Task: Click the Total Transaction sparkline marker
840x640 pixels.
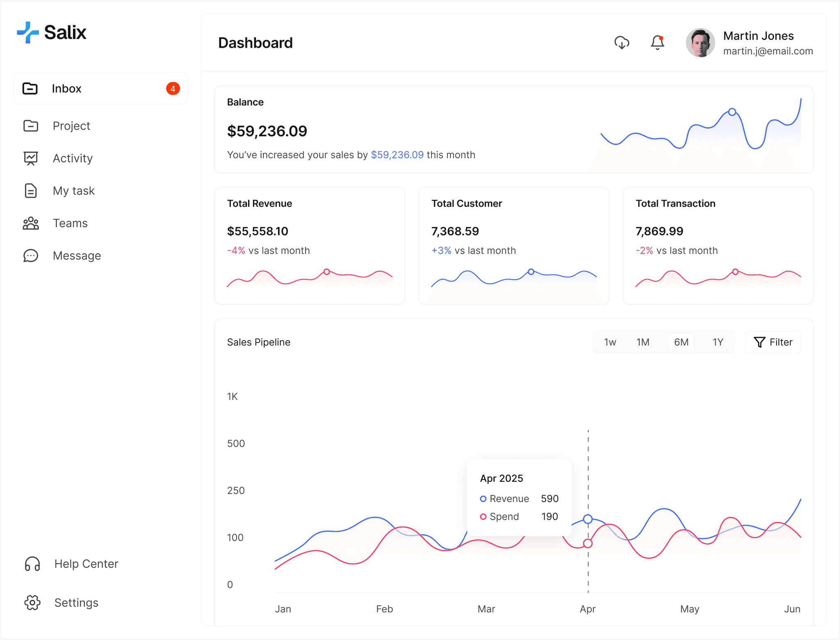Action: tap(735, 272)
